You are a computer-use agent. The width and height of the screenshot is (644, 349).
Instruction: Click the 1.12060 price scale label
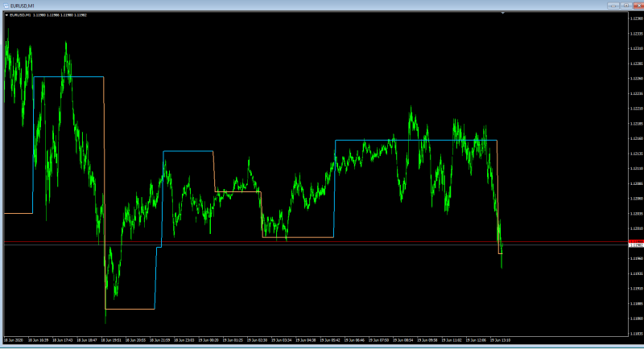(x=637, y=199)
